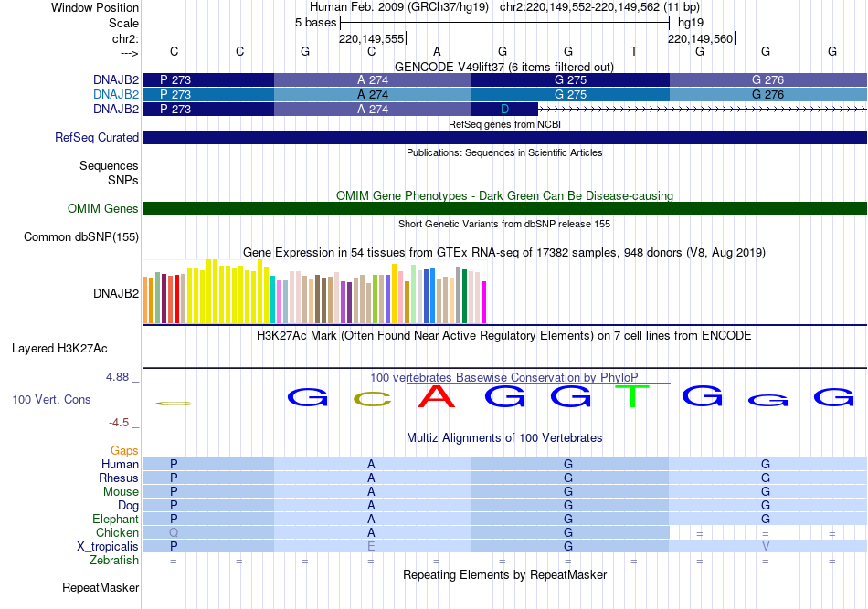Click the dark green OMIM Genes bar

[504, 208]
